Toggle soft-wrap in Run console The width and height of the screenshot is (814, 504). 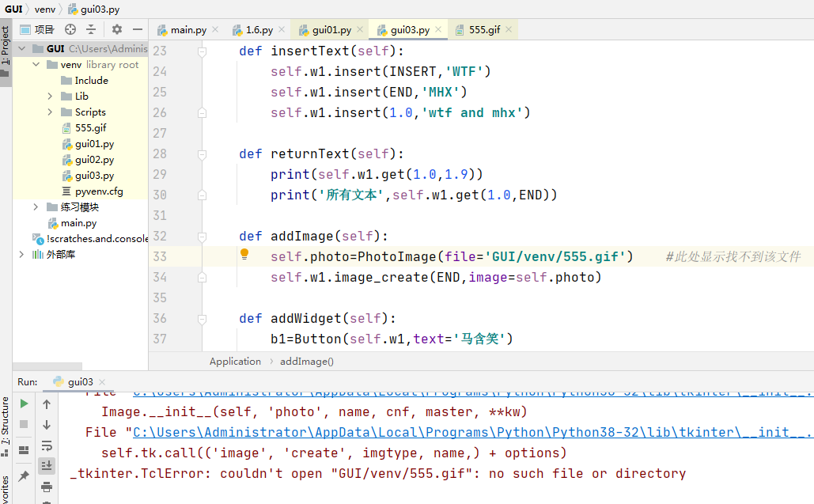pos(47,445)
